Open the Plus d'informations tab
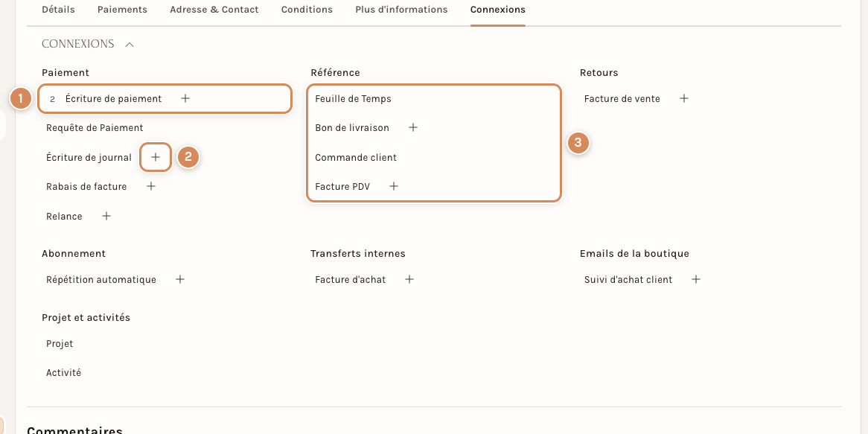The height and width of the screenshot is (434, 868). pos(401,10)
